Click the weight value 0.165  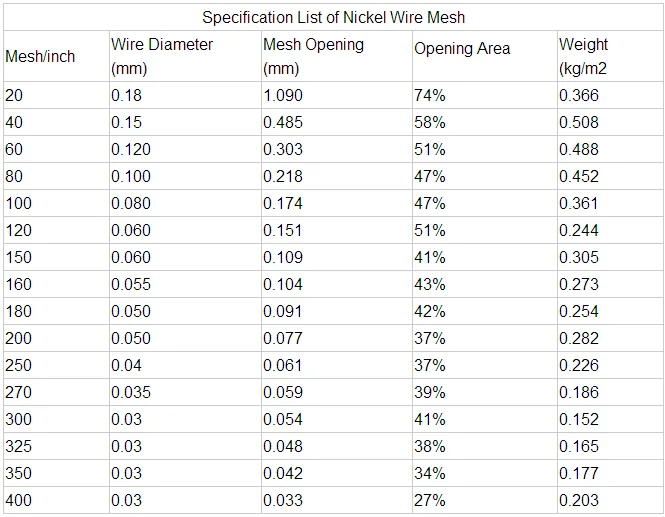pyautogui.click(x=579, y=446)
